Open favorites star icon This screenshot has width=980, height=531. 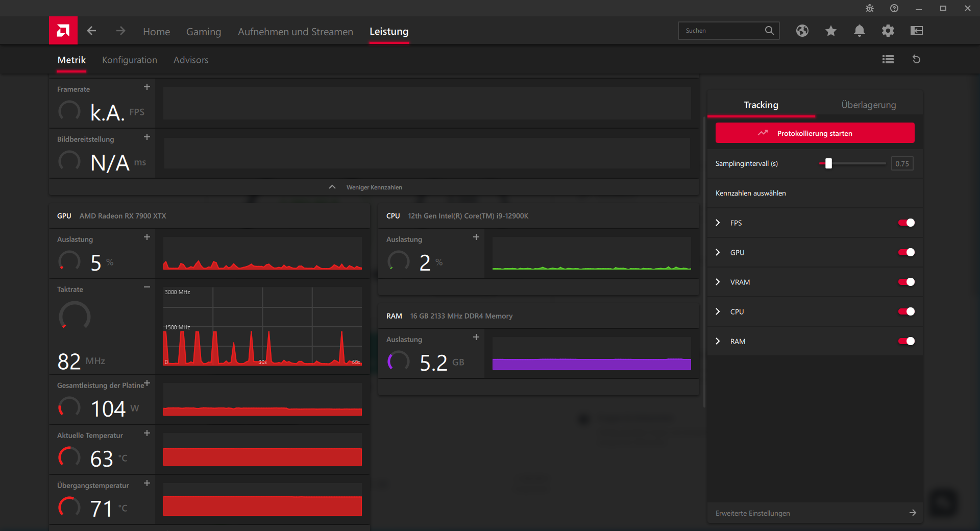[831, 31]
